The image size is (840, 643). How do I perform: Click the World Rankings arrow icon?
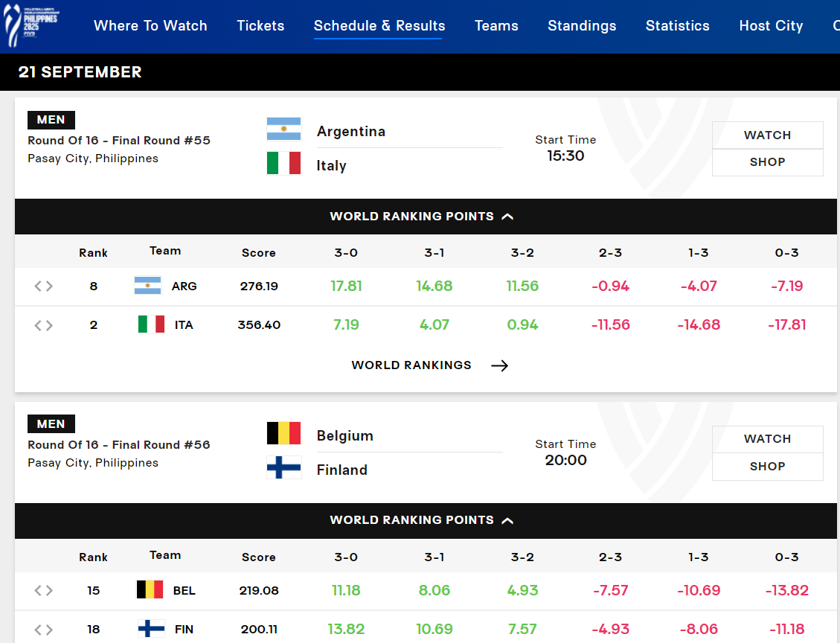[x=499, y=365]
